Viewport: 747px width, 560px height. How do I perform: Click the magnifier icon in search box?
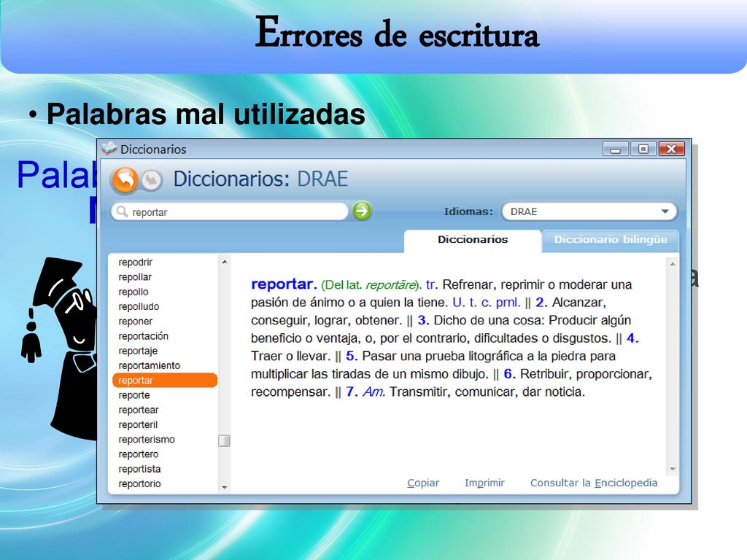click(123, 211)
